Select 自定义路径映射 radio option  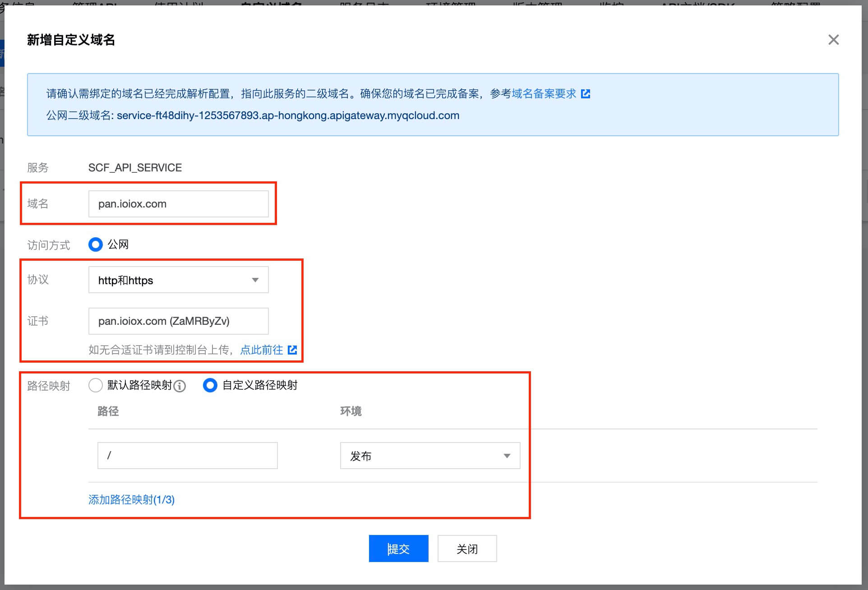click(x=210, y=385)
